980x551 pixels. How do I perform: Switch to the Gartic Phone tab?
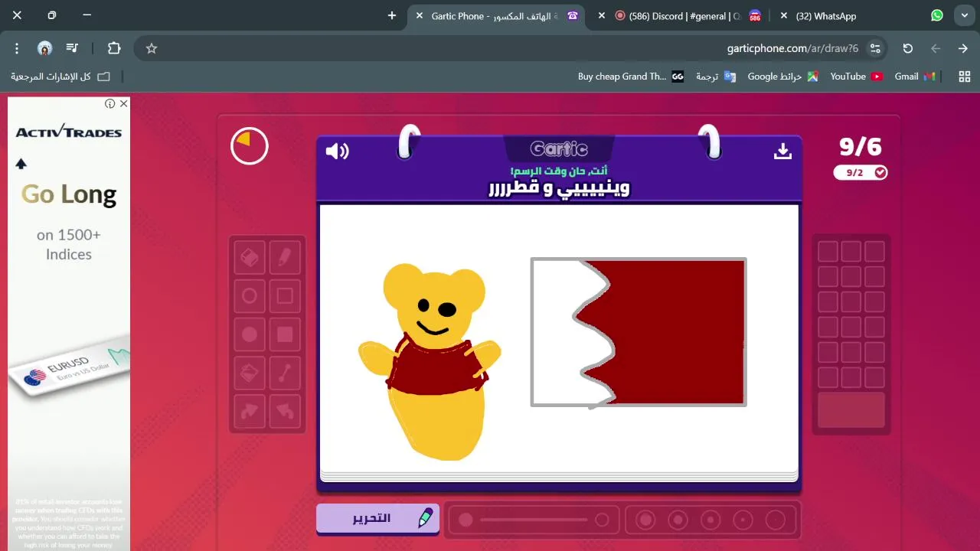point(498,15)
